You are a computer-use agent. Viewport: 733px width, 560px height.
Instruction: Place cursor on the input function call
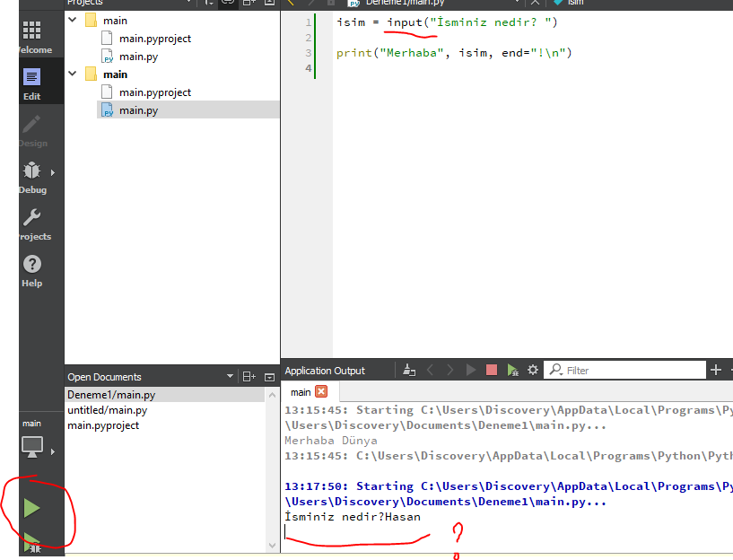point(405,22)
